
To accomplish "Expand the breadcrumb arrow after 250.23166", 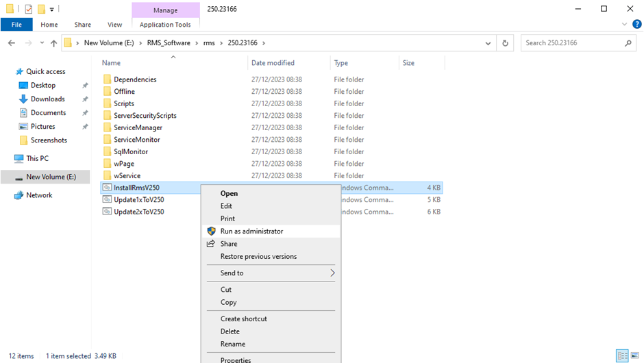I will click(x=264, y=42).
